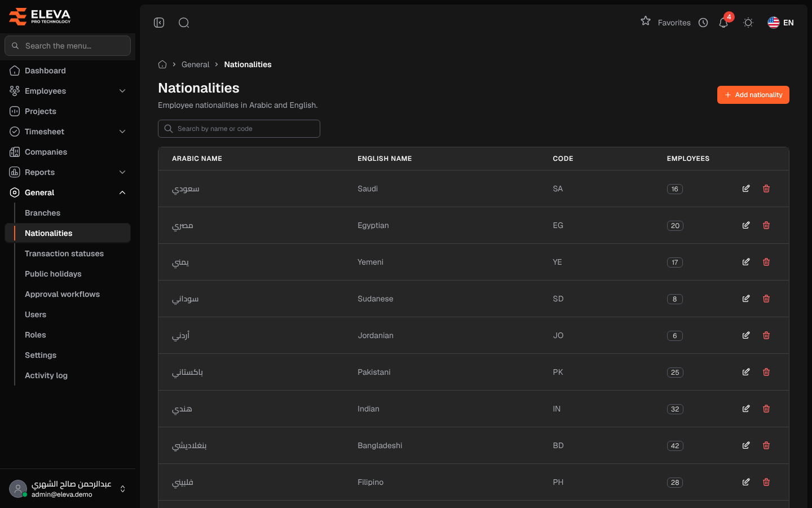Edit the Indian nationality row
This screenshot has width=812, height=508.
pyautogui.click(x=746, y=409)
